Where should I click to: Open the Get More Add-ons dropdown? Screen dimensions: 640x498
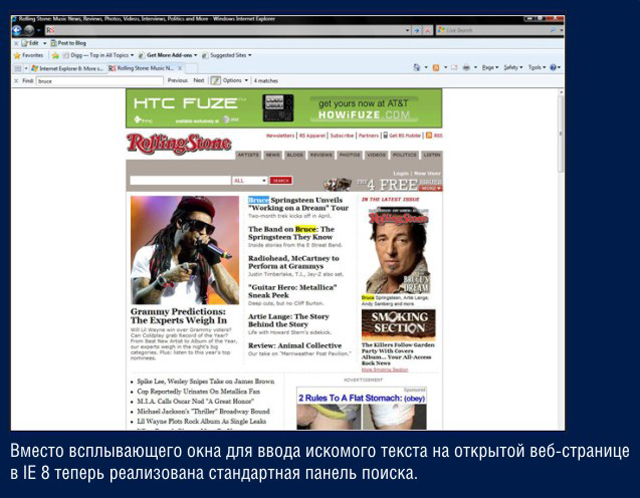168,55
